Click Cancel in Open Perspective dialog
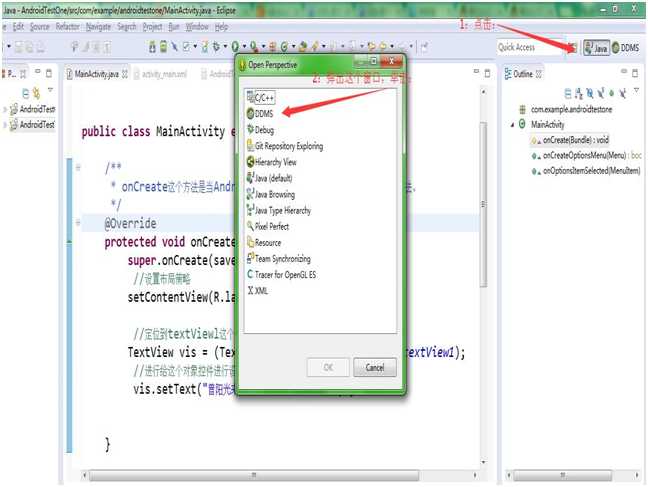Screen dimensions: 648x487 (375, 367)
